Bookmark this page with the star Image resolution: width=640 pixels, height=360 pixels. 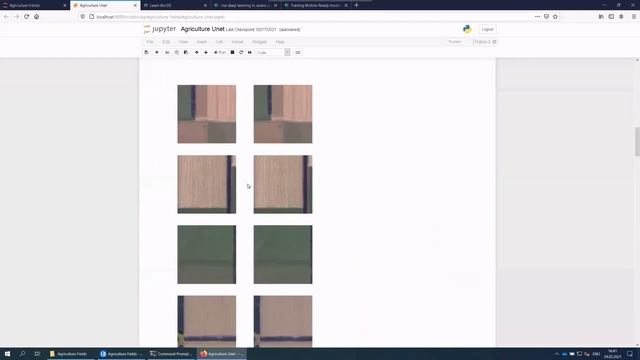pyautogui.click(x=555, y=17)
